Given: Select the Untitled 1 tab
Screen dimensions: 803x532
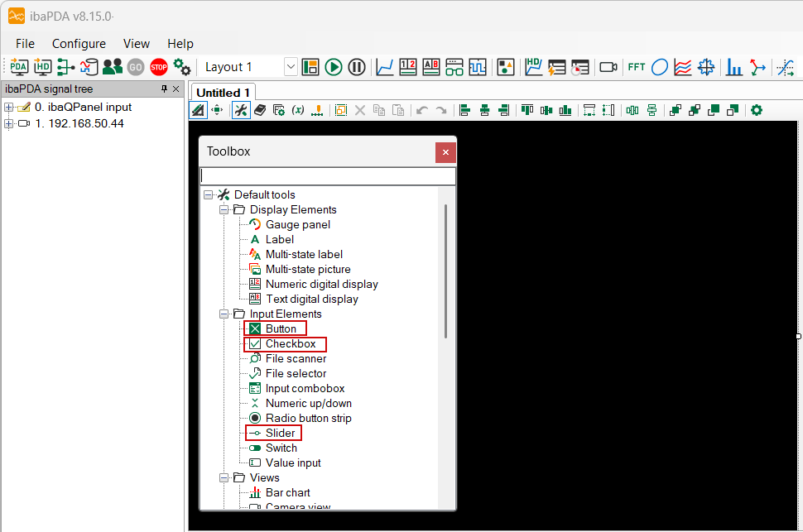Looking at the screenshot, I should pyautogui.click(x=223, y=93).
